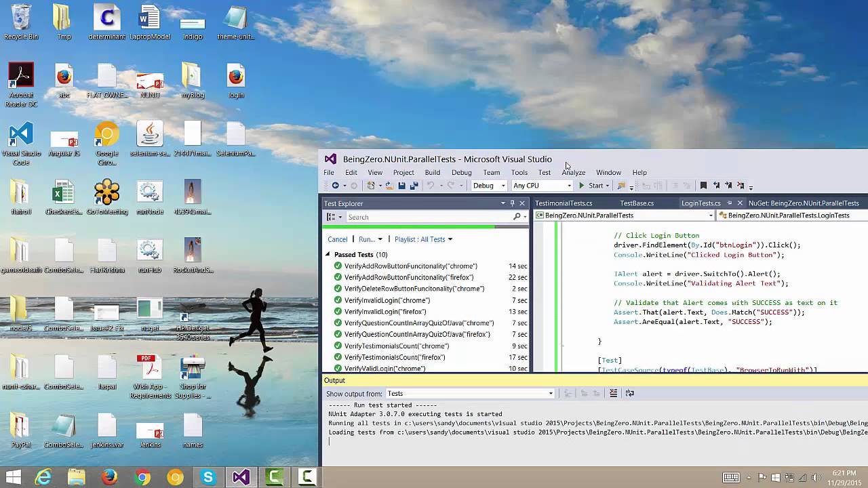Switch to the TestBase.cs tab
868x488 pixels.
pos(637,203)
